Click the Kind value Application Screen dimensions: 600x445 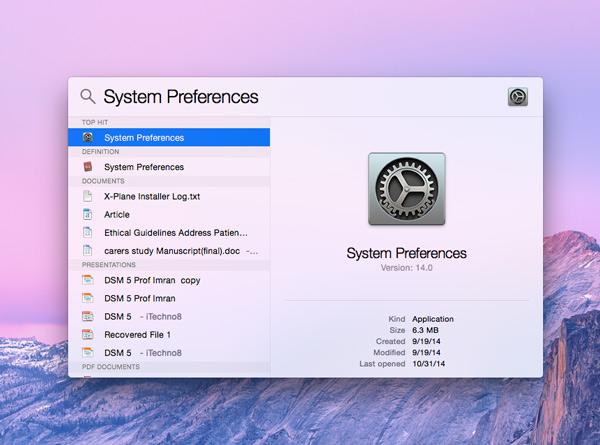pyautogui.click(x=433, y=319)
